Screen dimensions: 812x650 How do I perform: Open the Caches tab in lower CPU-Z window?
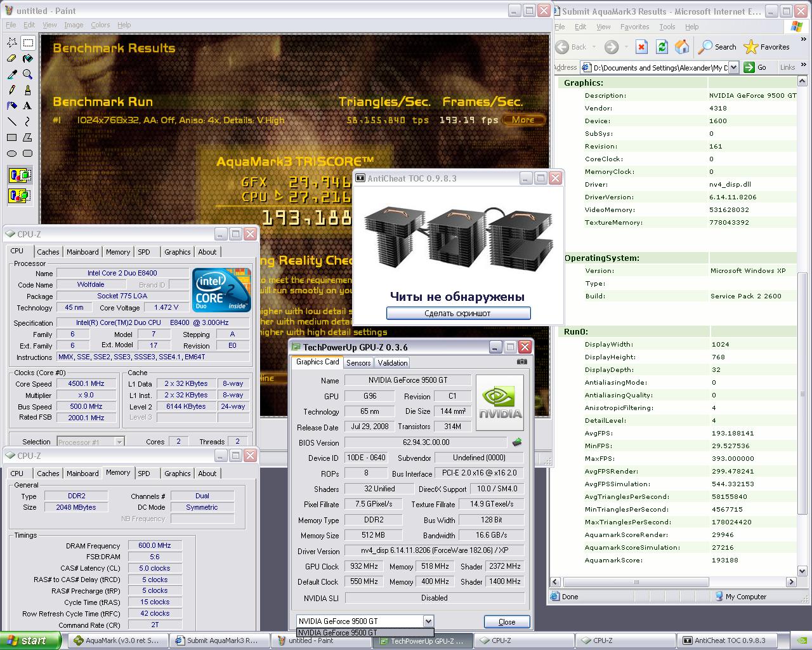pos(48,474)
